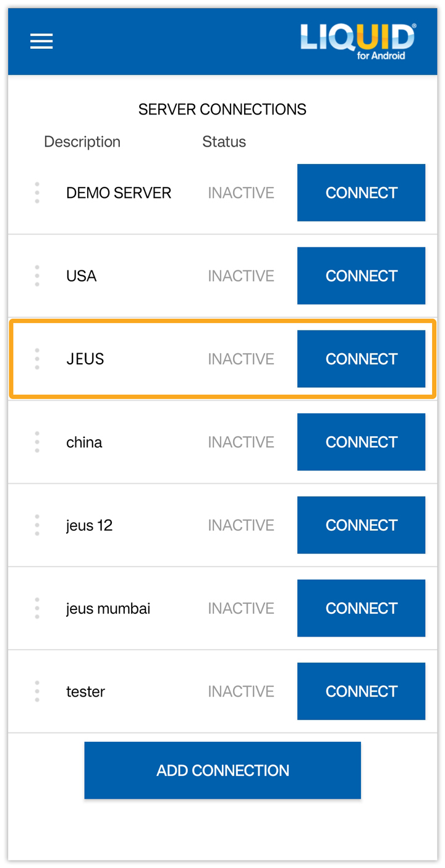Open three-dot menu for jeus mumbai
The height and width of the screenshot is (868, 445).
click(x=37, y=608)
